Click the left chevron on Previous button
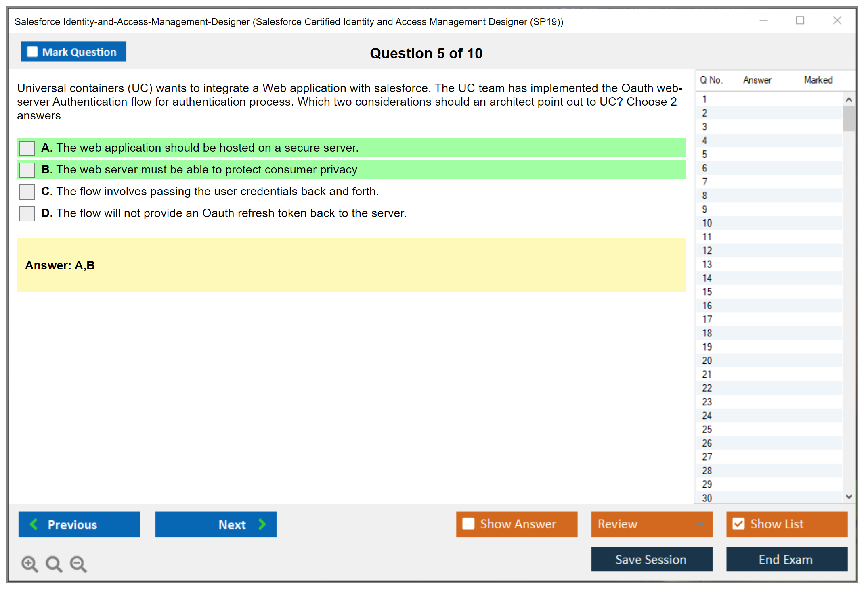The width and height of the screenshot is (868, 593). (34, 524)
